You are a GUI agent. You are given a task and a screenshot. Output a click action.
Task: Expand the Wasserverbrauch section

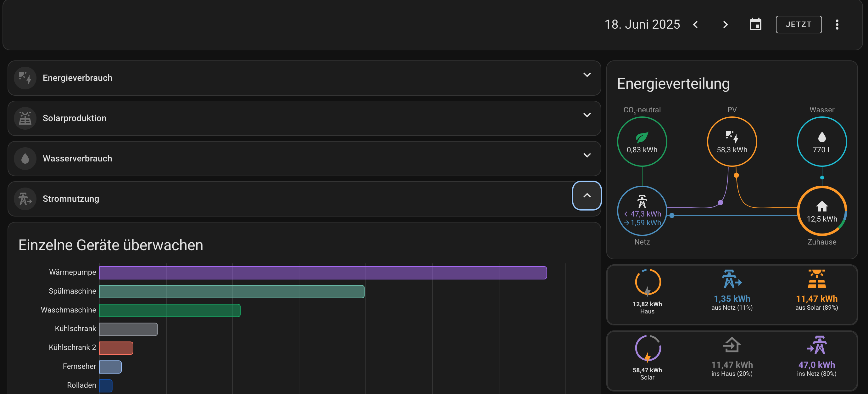point(587,155)
